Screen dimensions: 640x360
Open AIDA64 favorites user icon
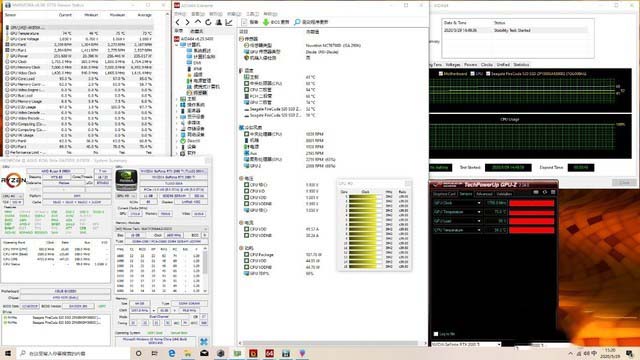[x=218, y=22]
